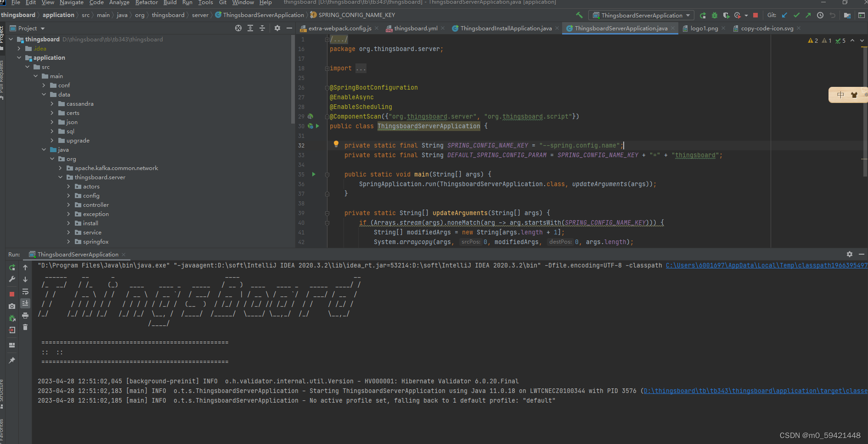Viewport: 868px width, 444px height.
Task: Click the Update project (blue arrow) Git icon
Action: click(x=784, y=15)
